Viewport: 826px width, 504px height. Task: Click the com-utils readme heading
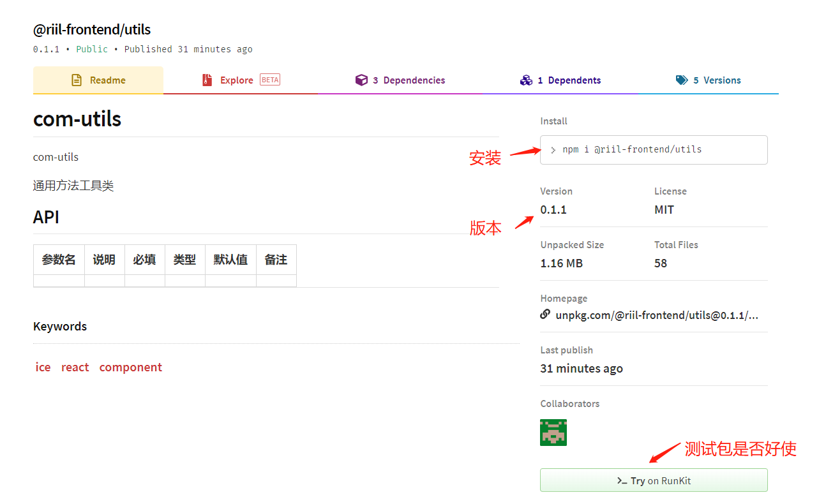(77, 119)
